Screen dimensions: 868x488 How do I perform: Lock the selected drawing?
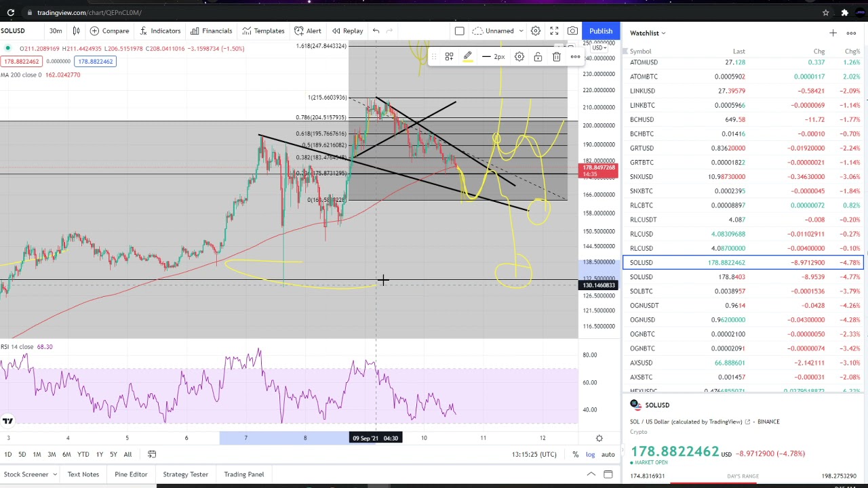[x=538, y=57]
